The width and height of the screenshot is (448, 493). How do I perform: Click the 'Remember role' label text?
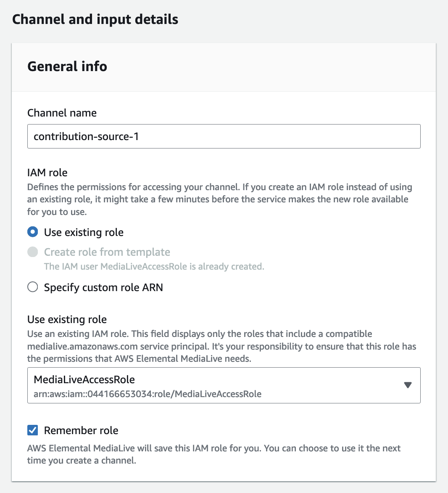81,430
